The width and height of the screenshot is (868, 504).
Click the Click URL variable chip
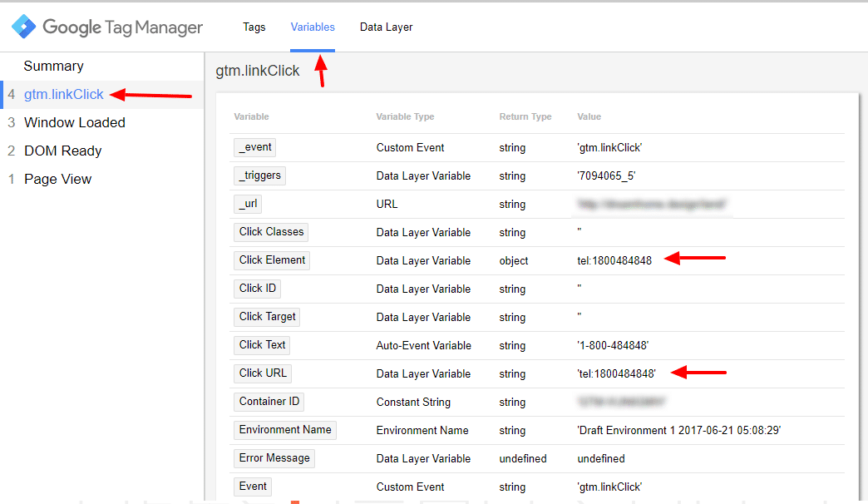(x=263, y=373)
